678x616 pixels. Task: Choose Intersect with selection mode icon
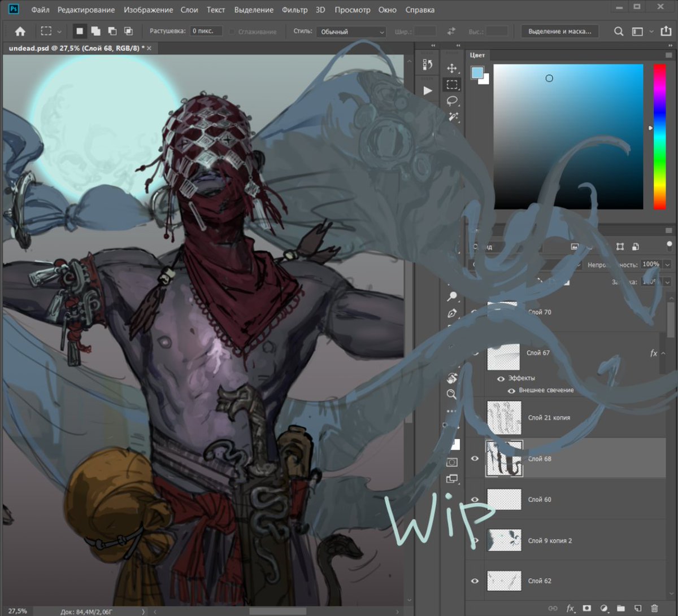tap(128, 32)
